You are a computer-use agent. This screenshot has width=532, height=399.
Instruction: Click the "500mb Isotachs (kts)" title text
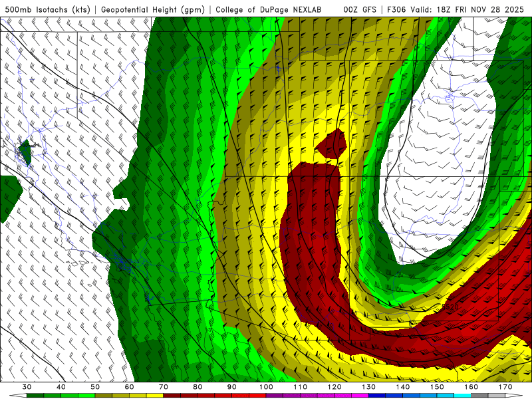pos(47,9)
